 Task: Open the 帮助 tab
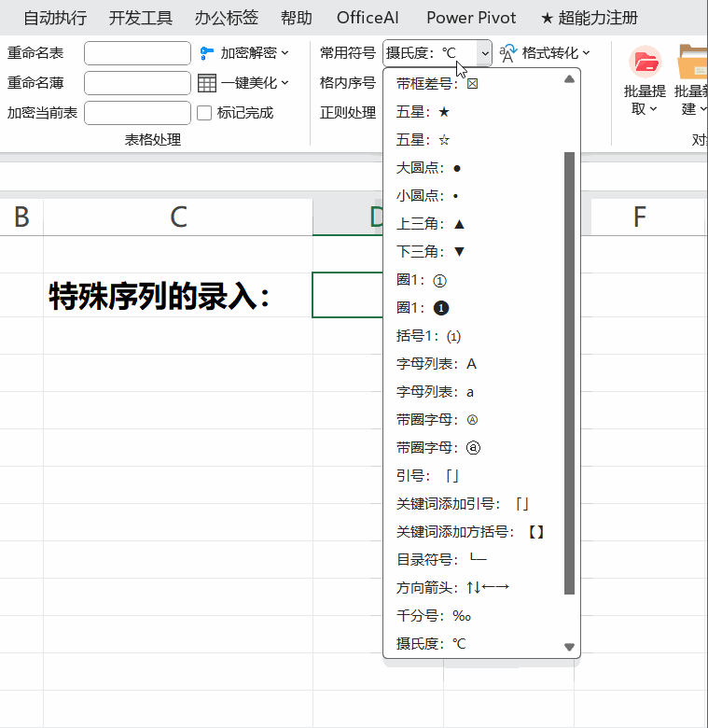click(297, 18)
